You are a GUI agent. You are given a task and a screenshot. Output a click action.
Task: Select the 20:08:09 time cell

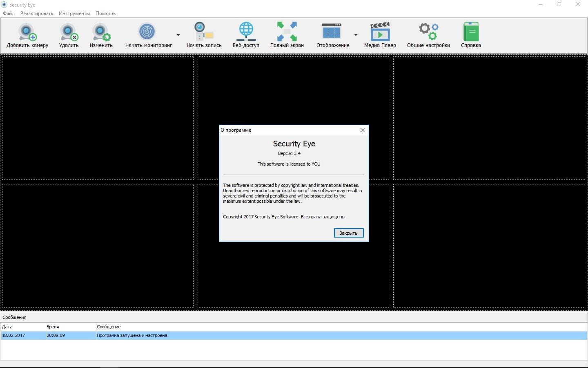click(71, 335)
